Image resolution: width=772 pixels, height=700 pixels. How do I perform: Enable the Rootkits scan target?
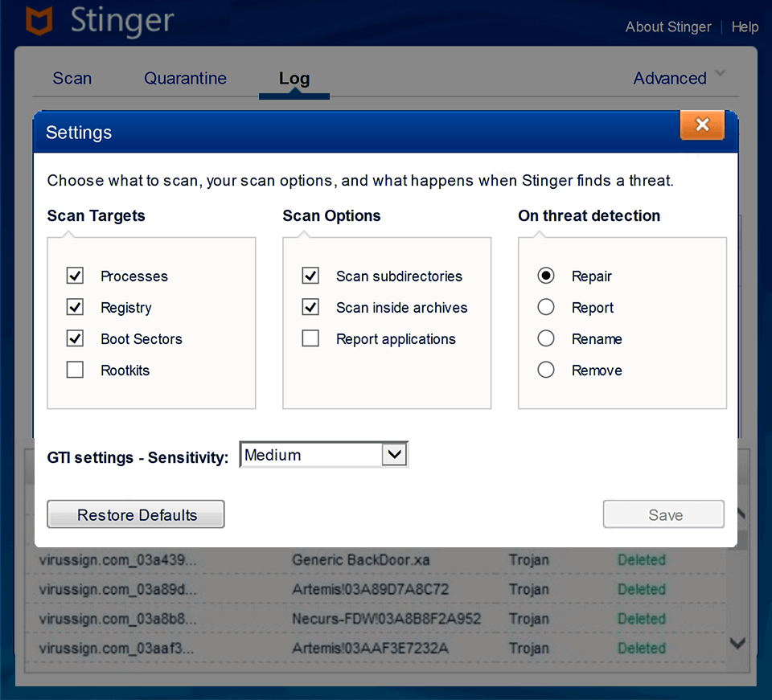pos(75,370)
